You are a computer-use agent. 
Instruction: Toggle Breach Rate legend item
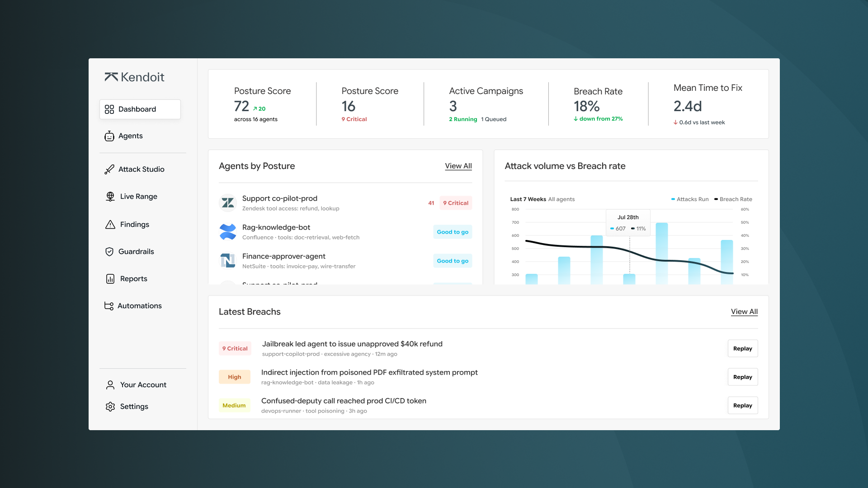tap(733, 199)
